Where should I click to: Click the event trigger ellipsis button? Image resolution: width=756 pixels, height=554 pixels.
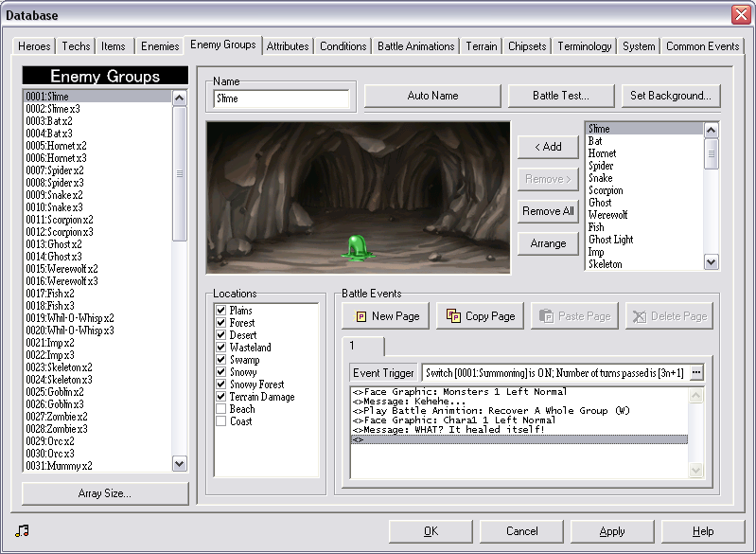(697, 372)
